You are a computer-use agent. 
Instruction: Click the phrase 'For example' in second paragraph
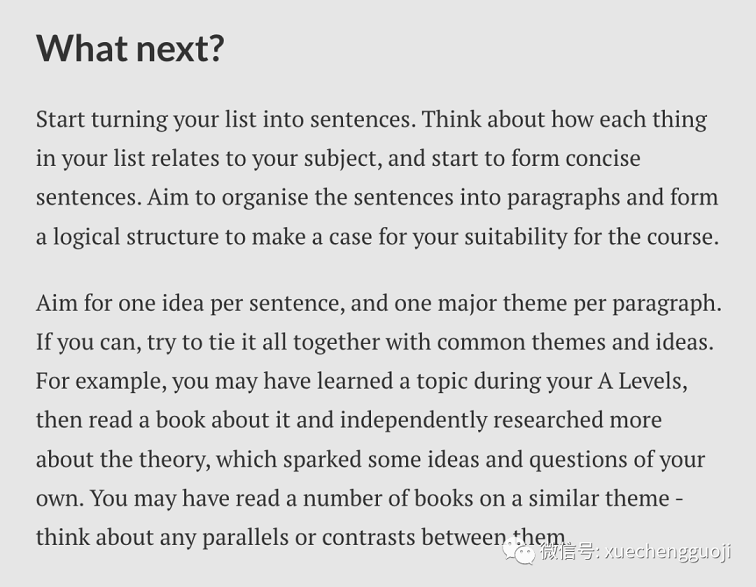(101, 382)
